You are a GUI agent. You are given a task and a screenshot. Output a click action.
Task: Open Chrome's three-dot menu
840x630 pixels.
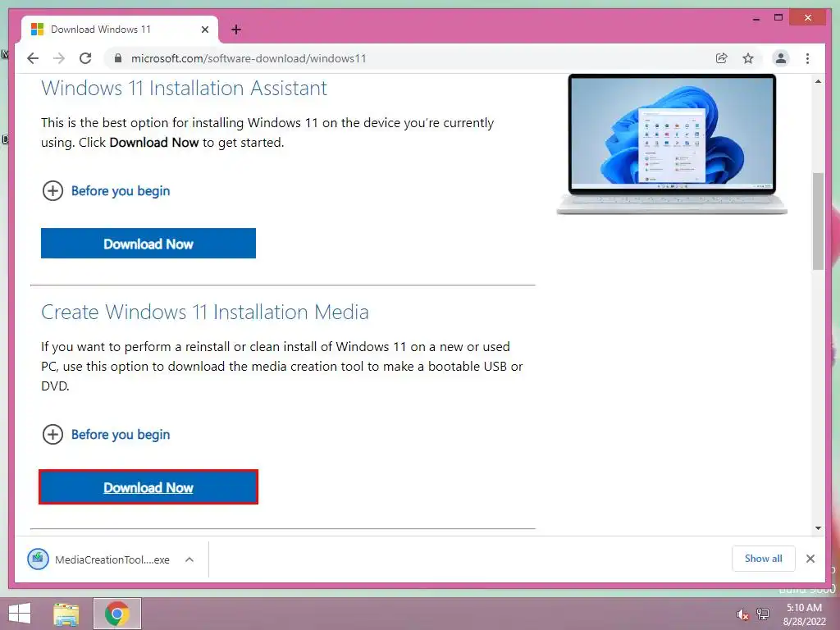807,58
